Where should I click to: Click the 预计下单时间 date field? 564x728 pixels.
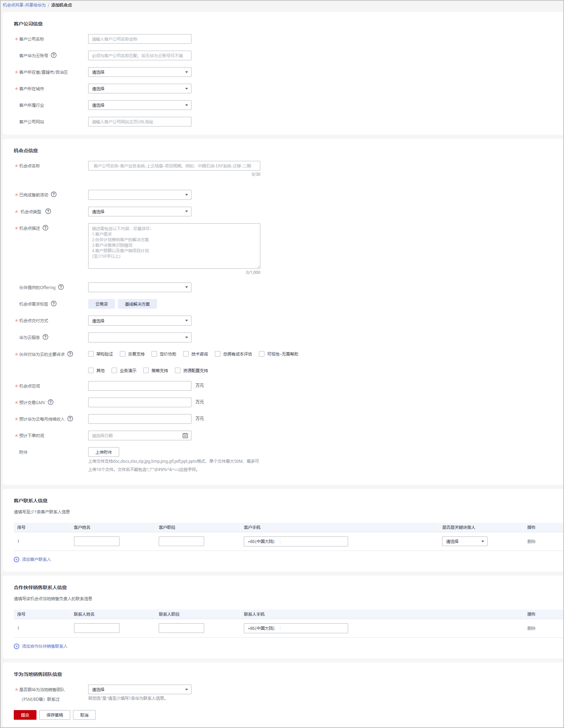coord(140,435)
